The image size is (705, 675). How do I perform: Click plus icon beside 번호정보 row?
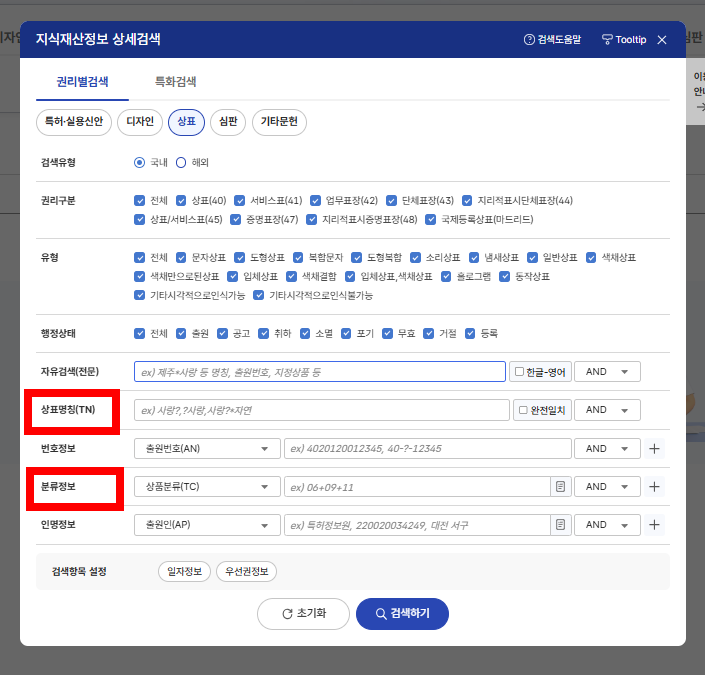pyautogui.click(x=655, y=449)
